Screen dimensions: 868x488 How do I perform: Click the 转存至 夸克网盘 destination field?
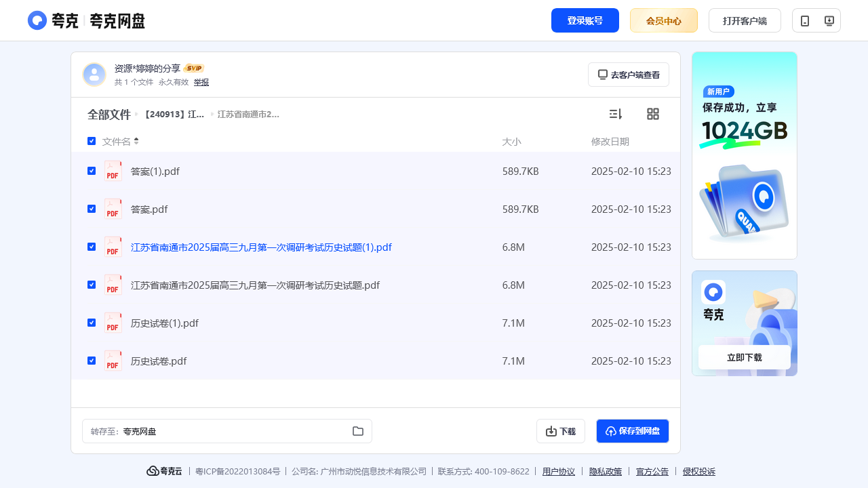(227, 431)
